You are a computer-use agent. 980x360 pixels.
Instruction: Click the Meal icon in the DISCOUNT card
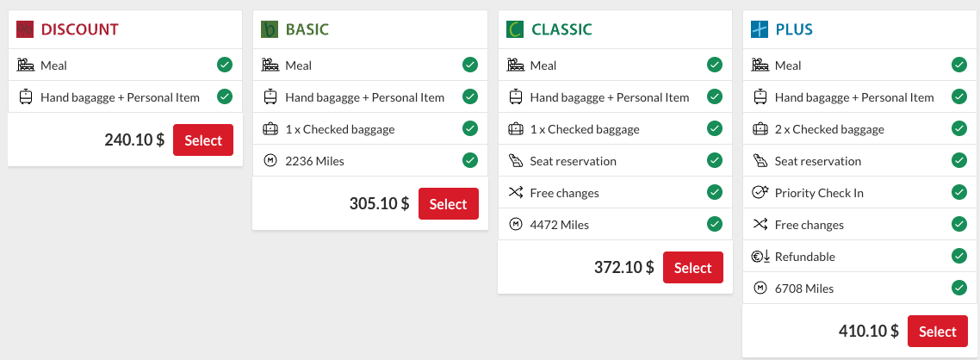coord(26,65)
